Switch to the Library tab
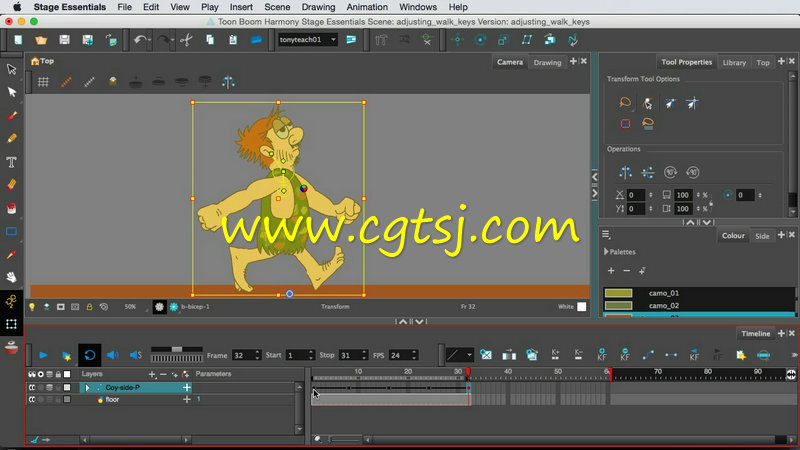800x450 pixels. tap(734, 62)
